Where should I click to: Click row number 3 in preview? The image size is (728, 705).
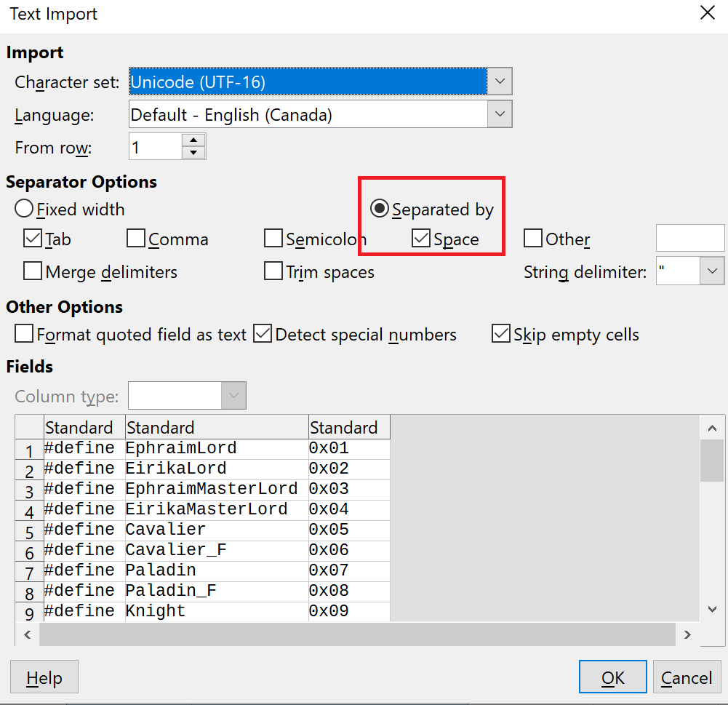29,490
